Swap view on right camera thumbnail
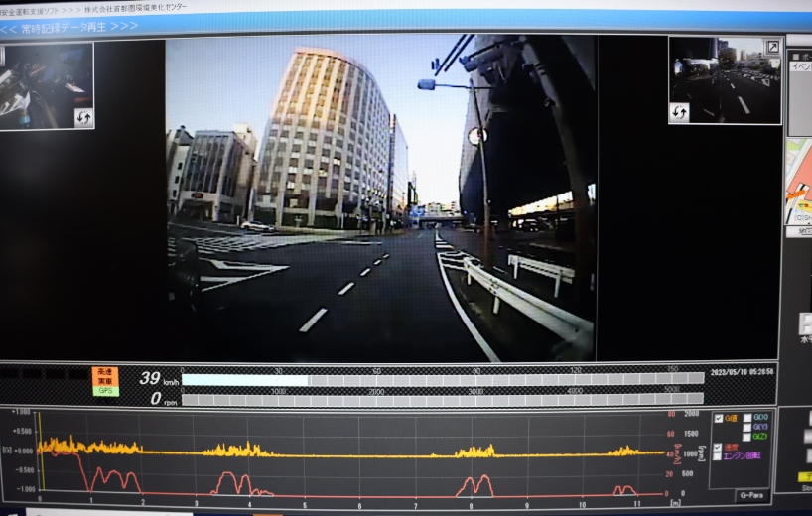This screenshot has height=516, width=812. tap(679, 112)
